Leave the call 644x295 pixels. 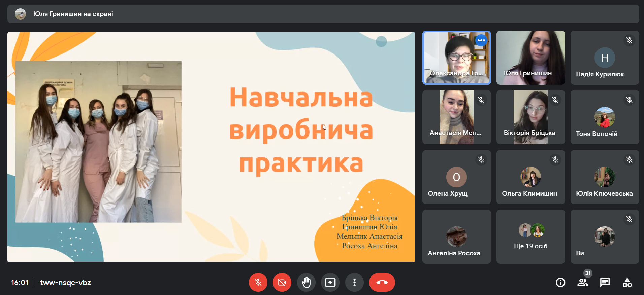(382, 283)
